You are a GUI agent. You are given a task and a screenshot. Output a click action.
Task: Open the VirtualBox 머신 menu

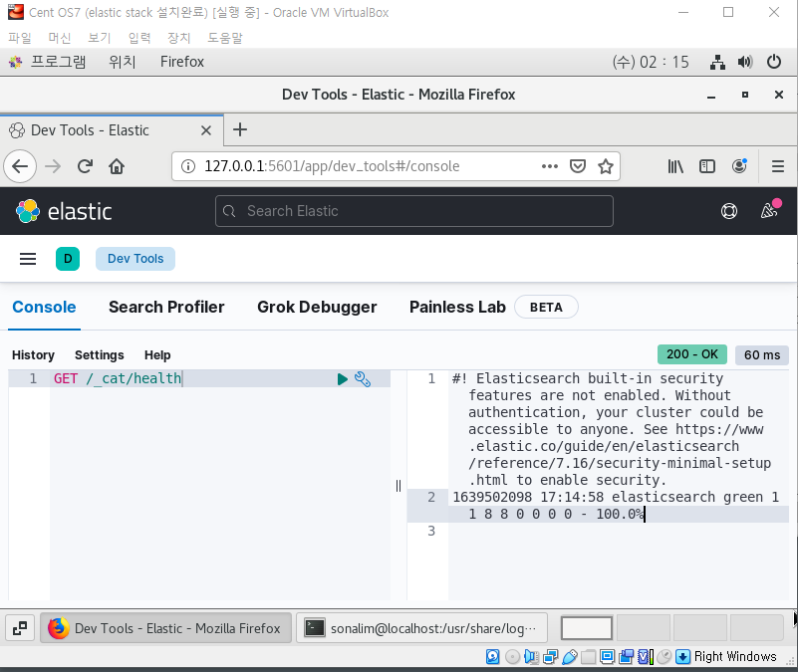point(60,38)
